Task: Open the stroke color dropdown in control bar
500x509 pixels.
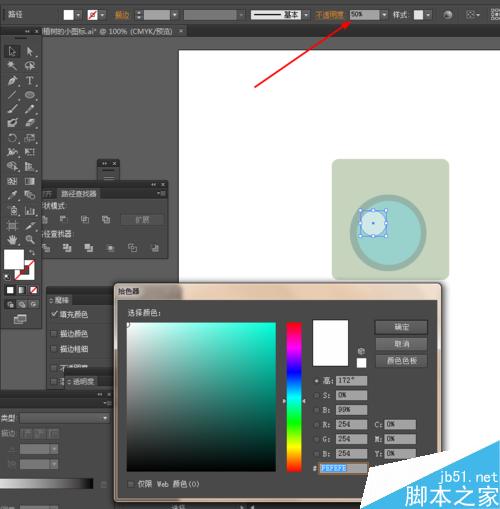Action: pyautogui.click(x=102, y=15)
